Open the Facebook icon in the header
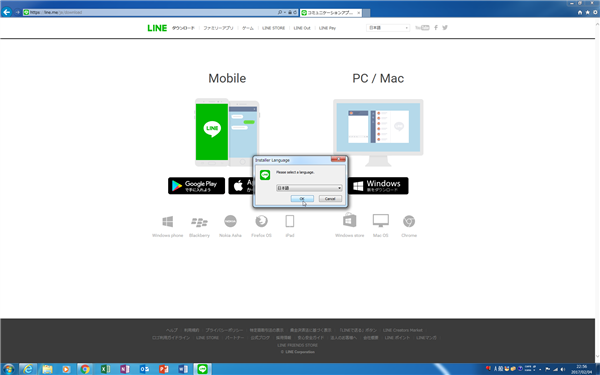Screen dimensions: 600x375 coord(435,28)
